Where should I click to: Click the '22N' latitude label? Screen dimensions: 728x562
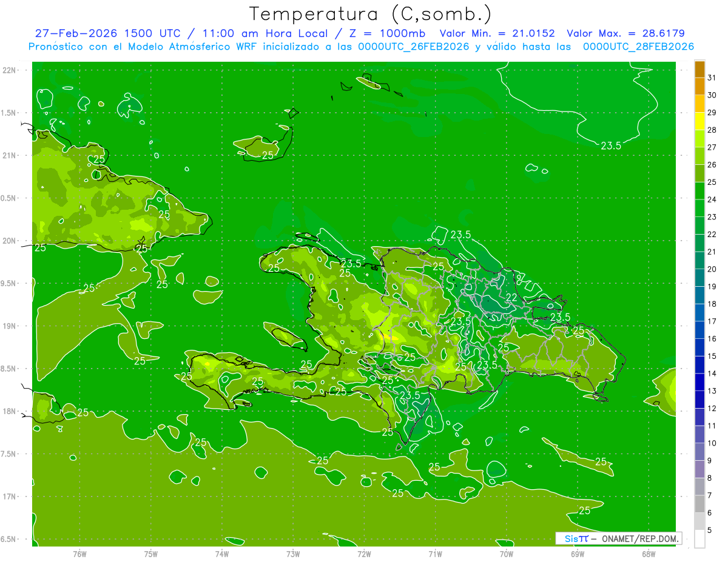(8, 70)
